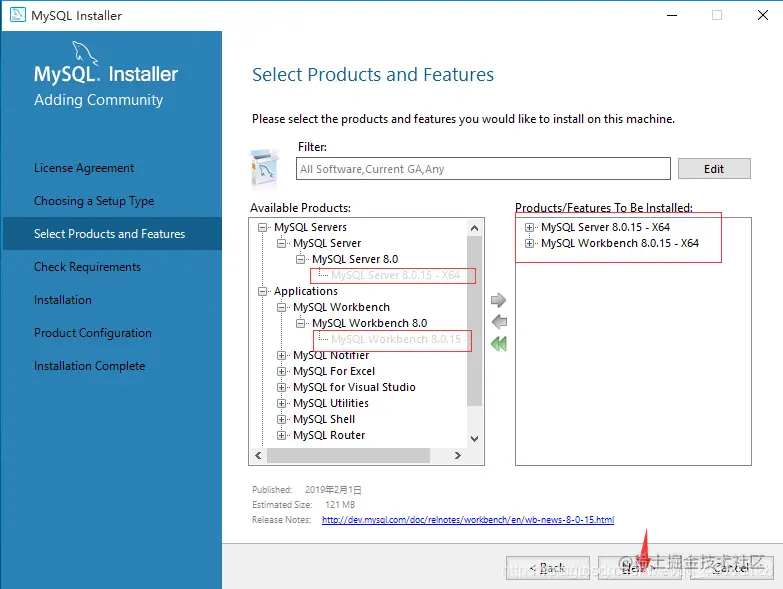Click the Published date value
This screenshot has height=589, width=783.
coord(333,490)
